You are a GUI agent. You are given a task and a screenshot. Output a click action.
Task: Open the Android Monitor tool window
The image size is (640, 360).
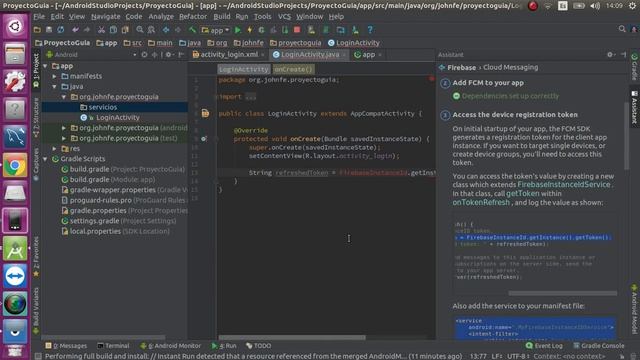point(171,346)
